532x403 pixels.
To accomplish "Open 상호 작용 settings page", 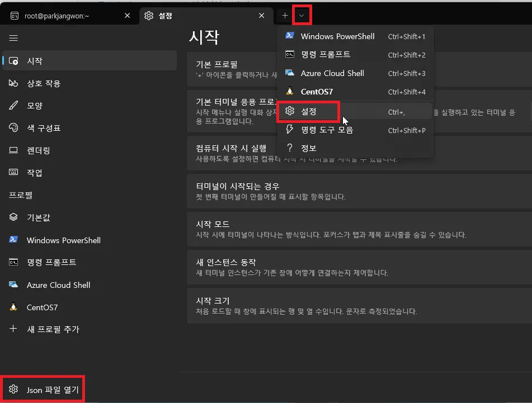I will [90, 83].
